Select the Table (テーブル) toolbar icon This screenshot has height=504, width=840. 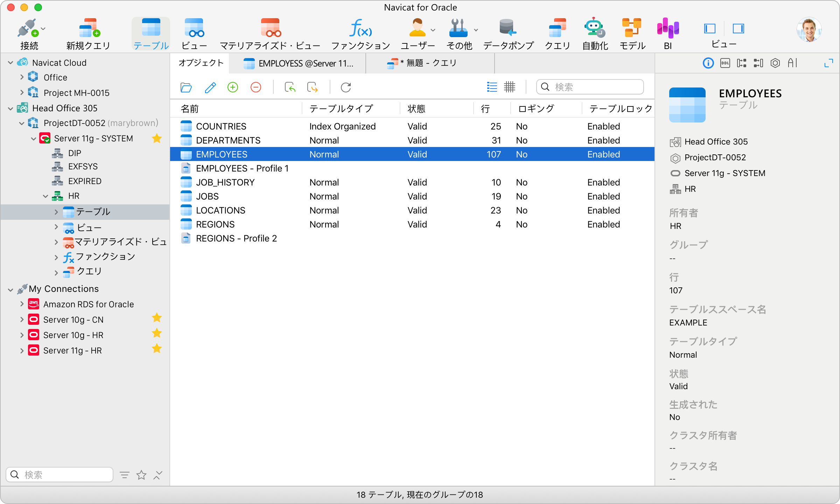pos(151,28)
